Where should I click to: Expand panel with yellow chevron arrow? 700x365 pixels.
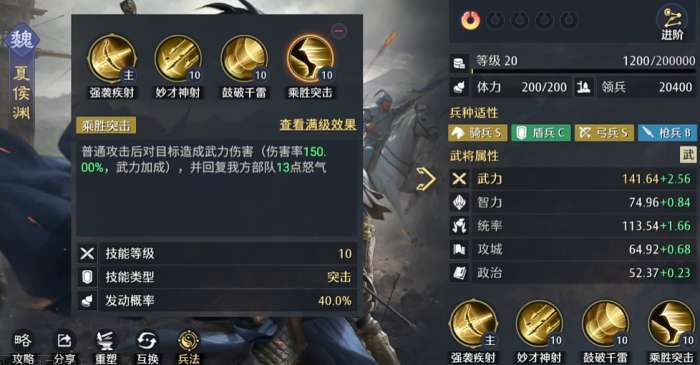pos(426,179)
